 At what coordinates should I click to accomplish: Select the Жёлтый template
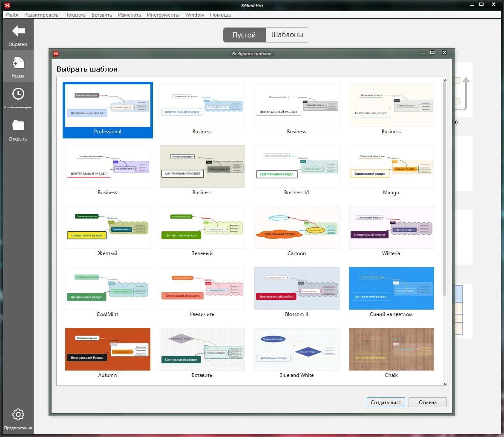pos(108,227)
